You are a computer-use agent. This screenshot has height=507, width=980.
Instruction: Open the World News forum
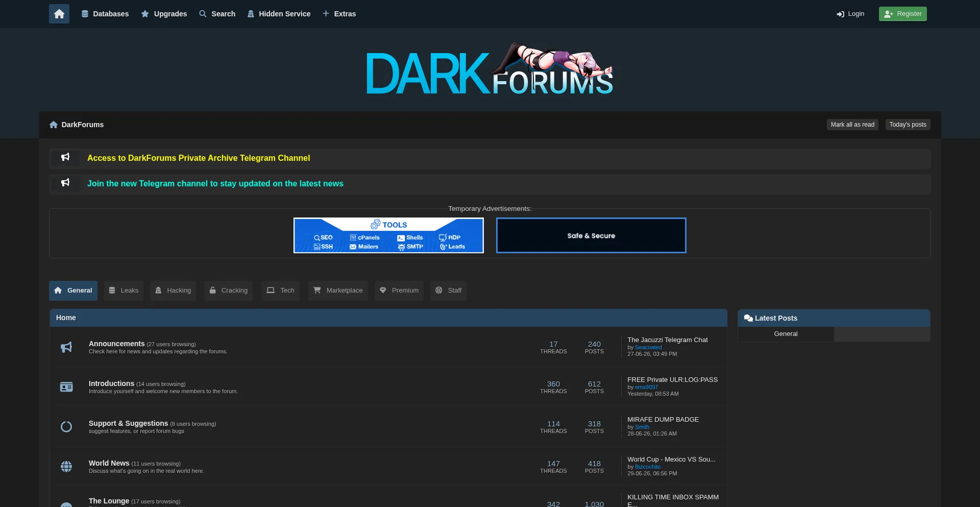tap(109, 463)
